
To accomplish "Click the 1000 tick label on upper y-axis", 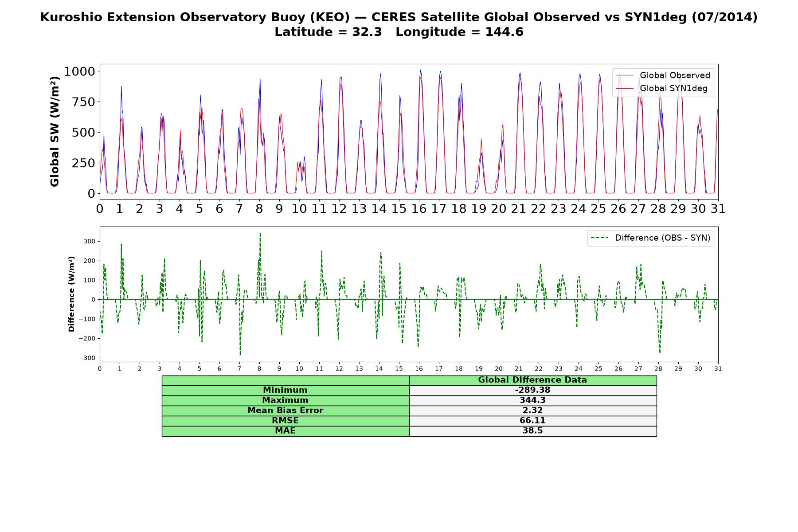I will (79, 71).
